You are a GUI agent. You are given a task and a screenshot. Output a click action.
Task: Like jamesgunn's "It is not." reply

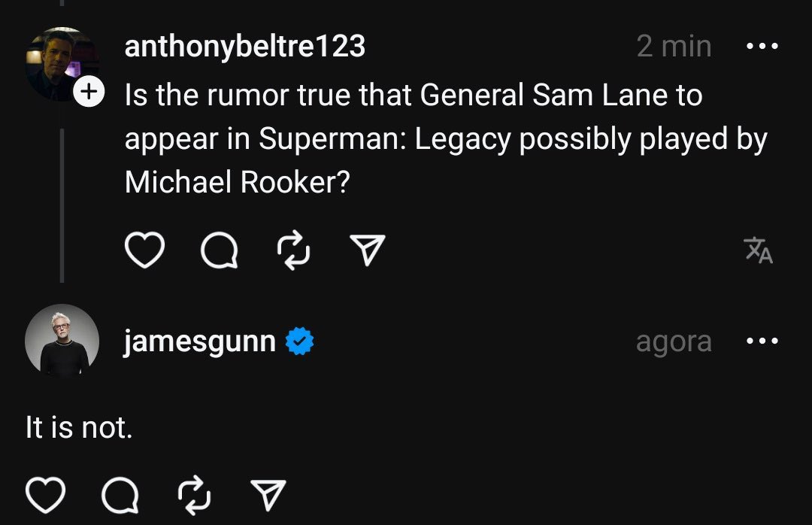pyautogui.click(x=45, y=494)
